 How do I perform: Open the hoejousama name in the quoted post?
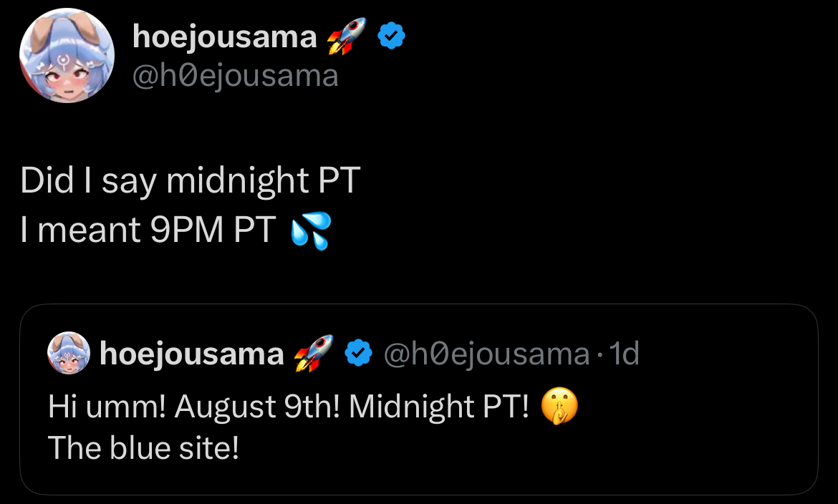191,354
